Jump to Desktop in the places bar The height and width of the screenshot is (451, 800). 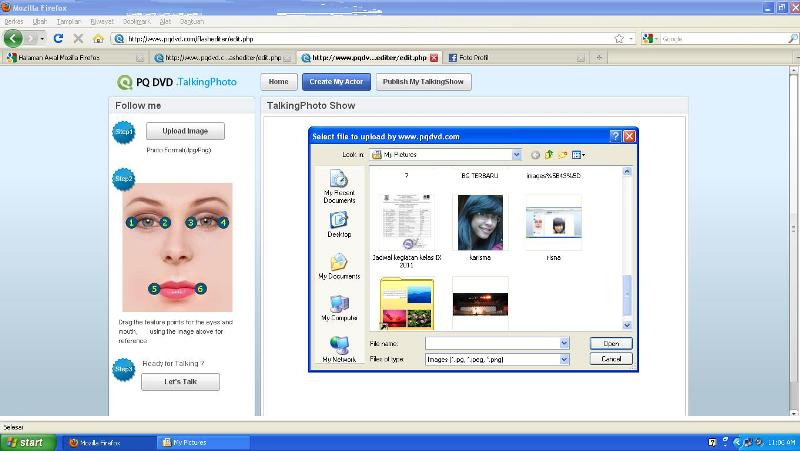pos(338,224)
